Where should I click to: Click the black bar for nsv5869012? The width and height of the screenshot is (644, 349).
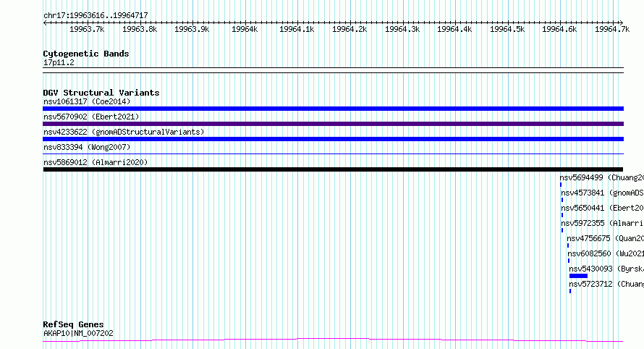(x=333, y=169)
